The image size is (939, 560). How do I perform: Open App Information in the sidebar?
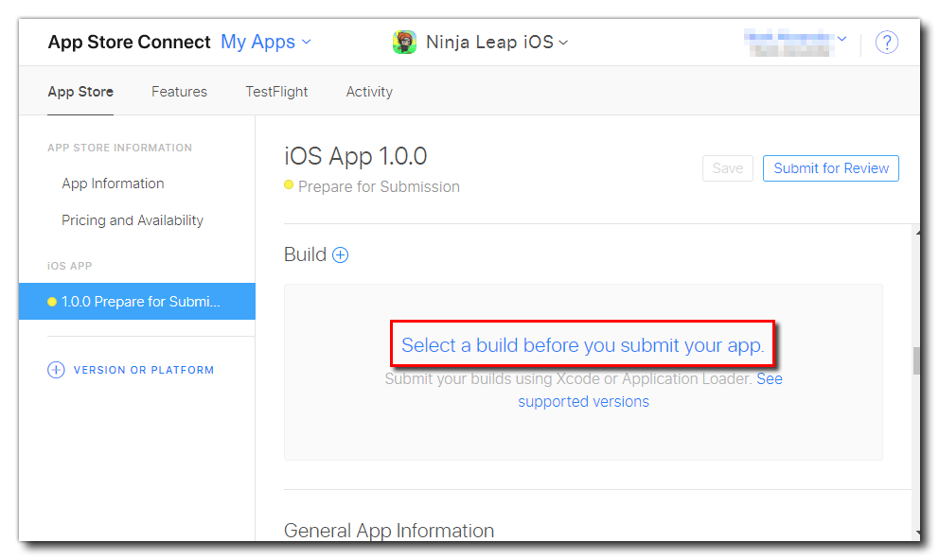coord(113,184)
